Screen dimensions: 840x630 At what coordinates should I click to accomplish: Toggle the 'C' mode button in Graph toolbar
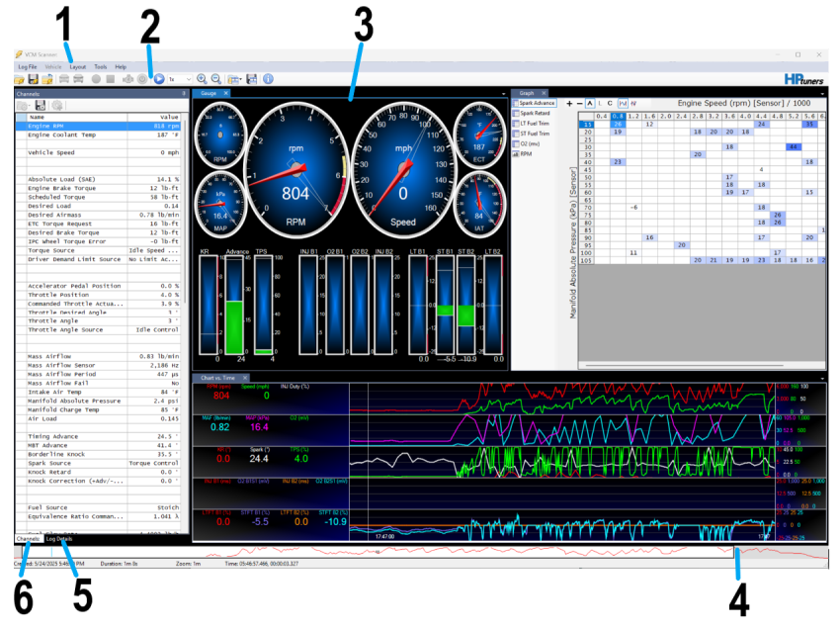611,103
